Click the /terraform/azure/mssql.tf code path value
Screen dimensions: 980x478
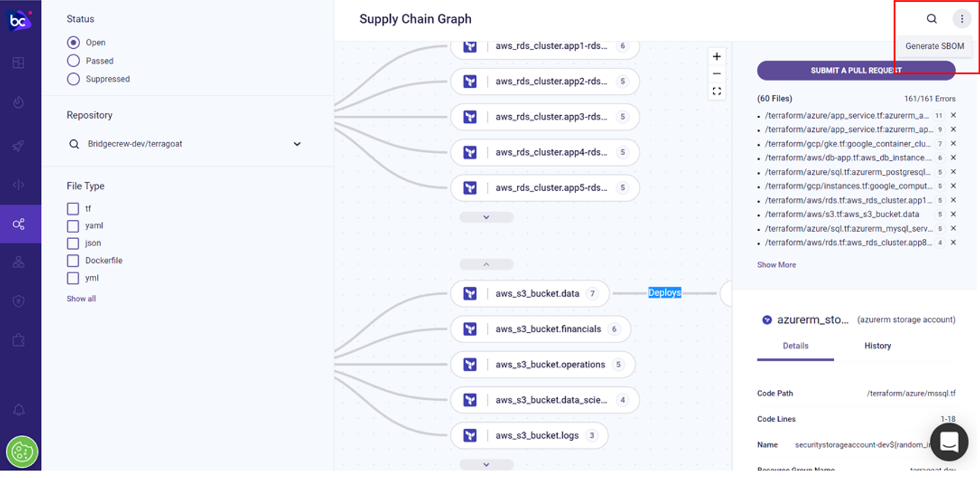click(x=911, y=393)
